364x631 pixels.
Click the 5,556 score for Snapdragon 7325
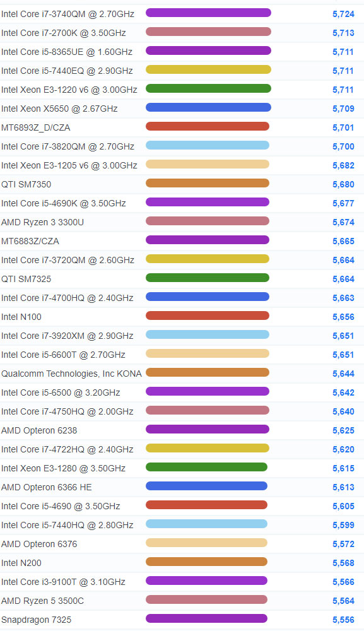(343, 620)
